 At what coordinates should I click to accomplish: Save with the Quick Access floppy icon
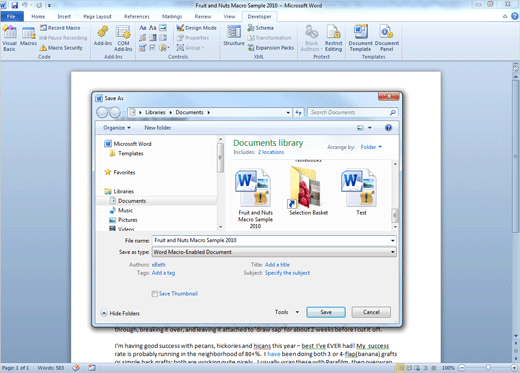pos(14,5)
